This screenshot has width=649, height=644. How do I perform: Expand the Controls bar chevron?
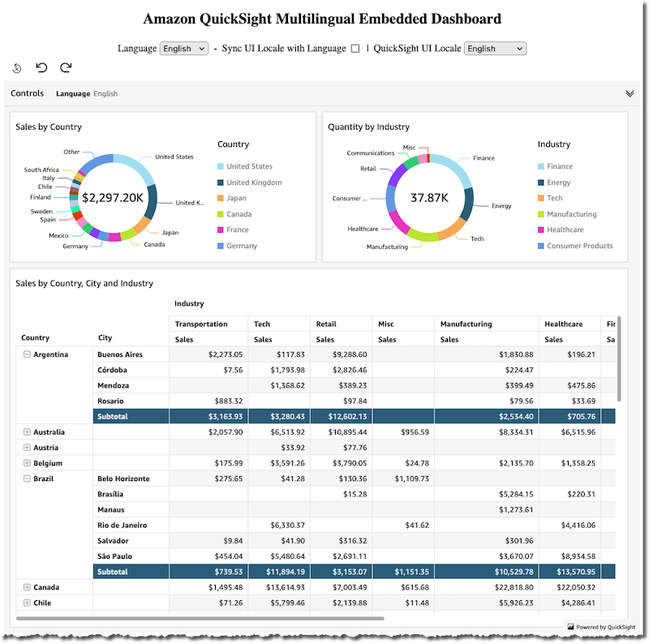[x=630, y=93]
